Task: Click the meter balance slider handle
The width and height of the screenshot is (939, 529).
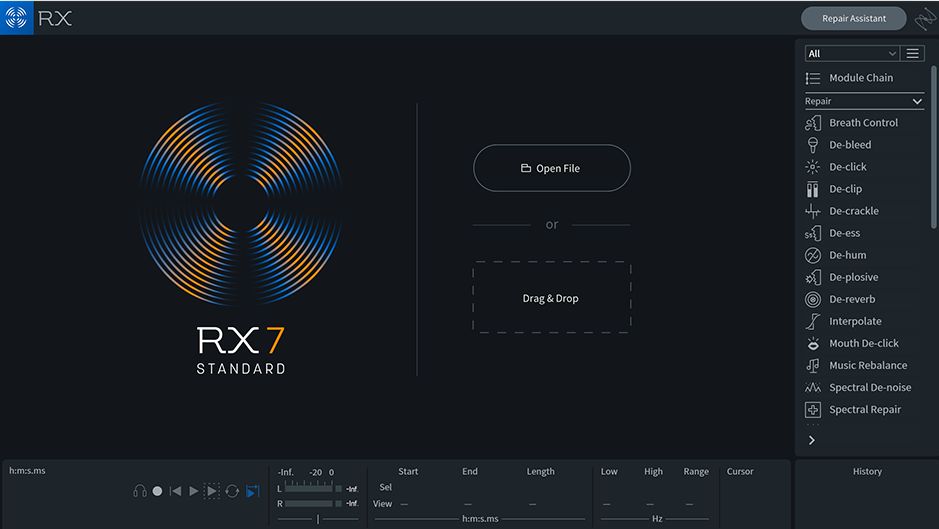Action: pyautogui.click(x=317, y=519)
